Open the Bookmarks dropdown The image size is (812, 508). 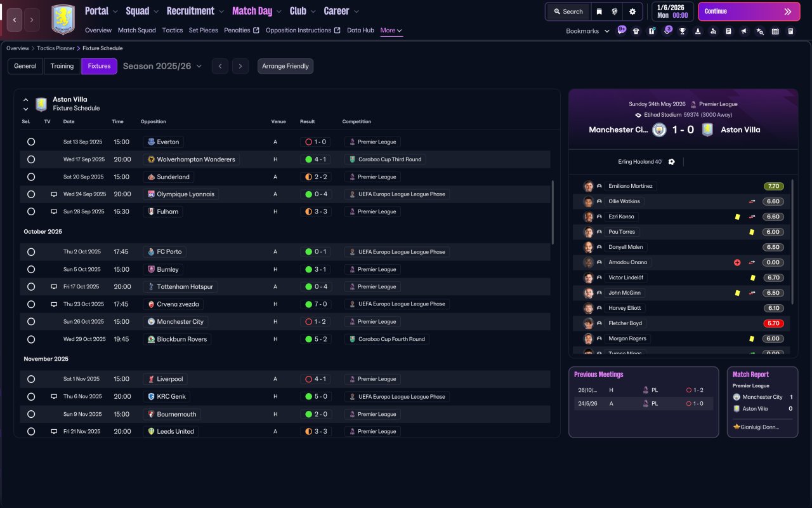[587, 31]
